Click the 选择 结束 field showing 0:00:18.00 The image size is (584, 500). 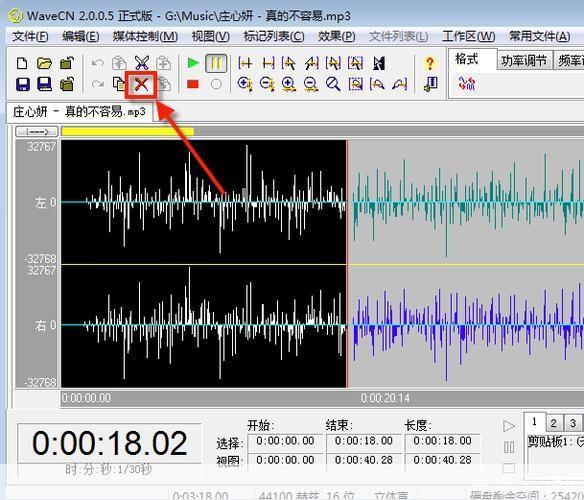pyautogui.click(x=364, y=441)
